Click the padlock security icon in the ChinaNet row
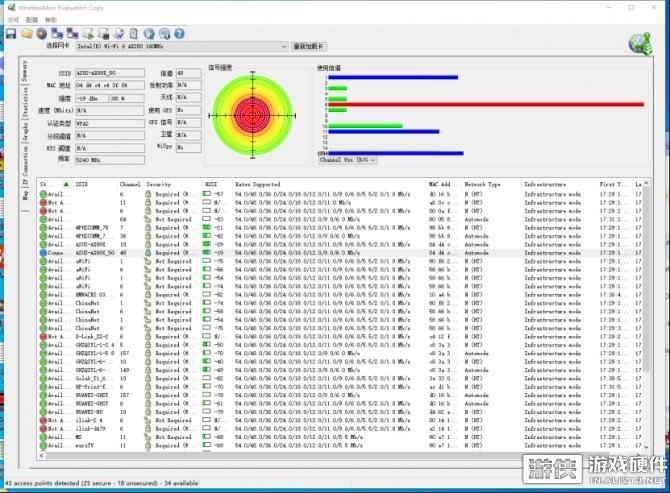670x493 pixels. [148, 303]
